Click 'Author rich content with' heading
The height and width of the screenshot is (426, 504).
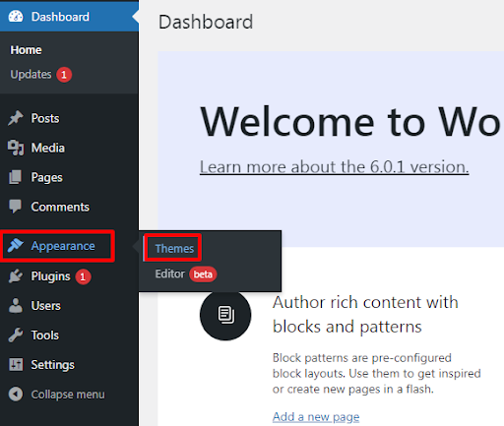pyautogui.click(x=365, y=302)
